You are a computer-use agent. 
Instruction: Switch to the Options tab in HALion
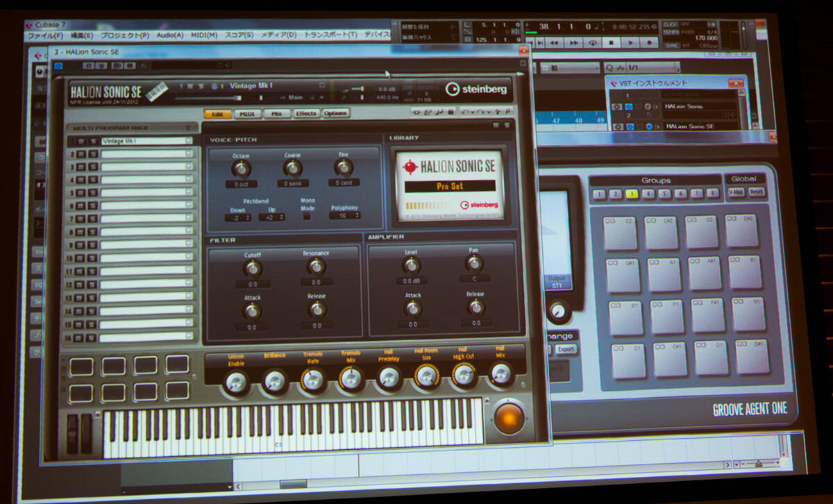[x=335, y=112]
